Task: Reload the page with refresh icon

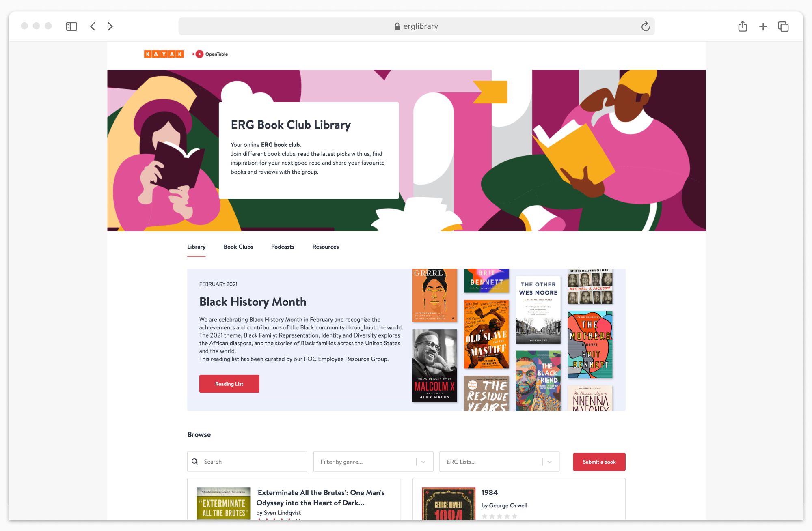Action: point(646,26)
